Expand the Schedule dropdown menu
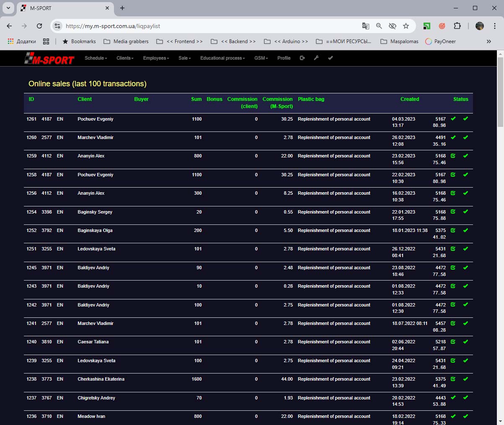This screenshot has width=504, height=425. point(96,58)
